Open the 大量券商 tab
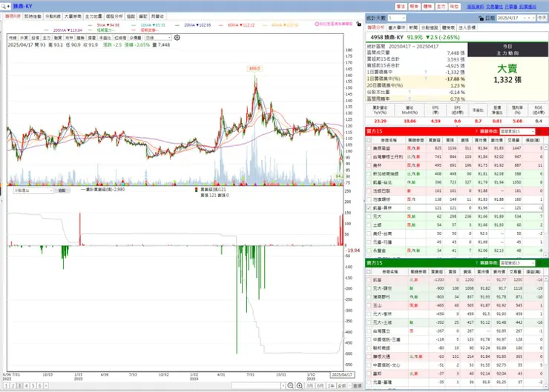549x392 pixels. coord(73,16)
